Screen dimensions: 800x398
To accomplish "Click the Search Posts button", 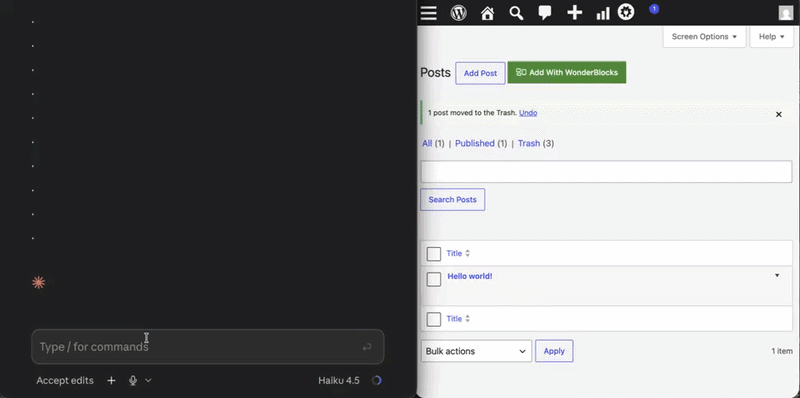I will point(453,200).
